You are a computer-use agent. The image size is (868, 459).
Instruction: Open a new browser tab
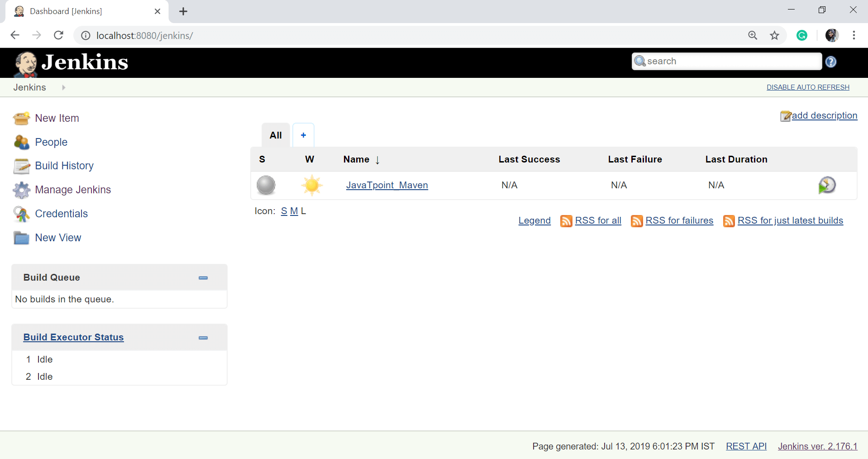click(x=183, y=12)
